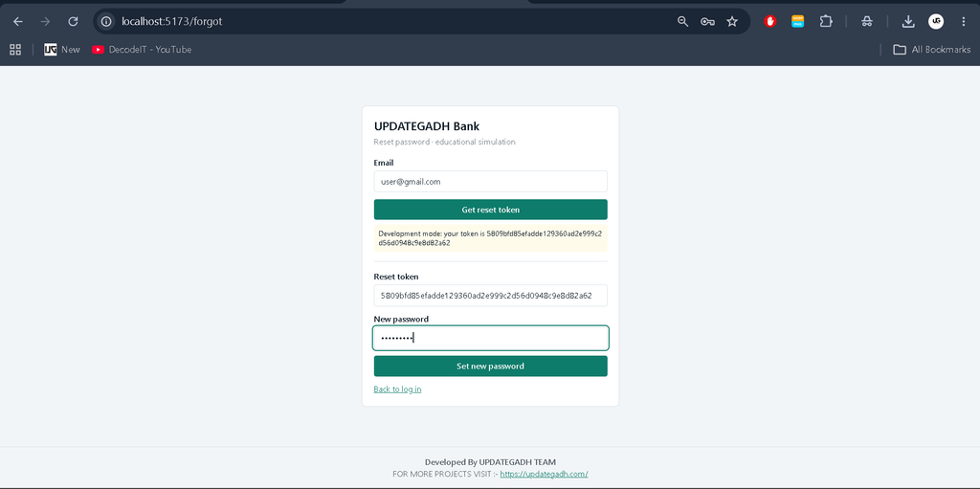Click the 'Email' field label
Image resolution: width=980 pixels, height=489 pixels.
point(384,163)
